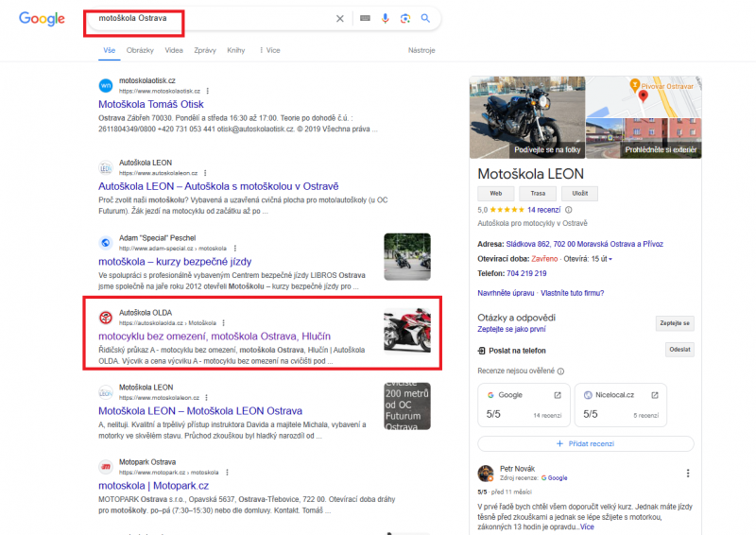Open three-dot menu for motoskolaleon.cz result
The image size is (756, 535).
[x=206, y=398]
